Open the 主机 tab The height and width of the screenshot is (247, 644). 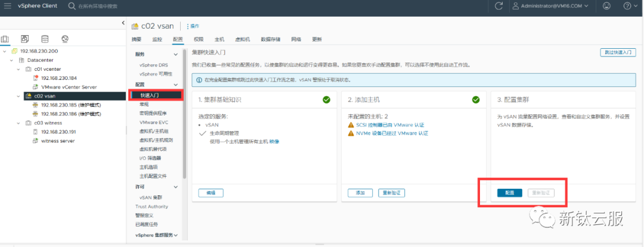point(219,39)
